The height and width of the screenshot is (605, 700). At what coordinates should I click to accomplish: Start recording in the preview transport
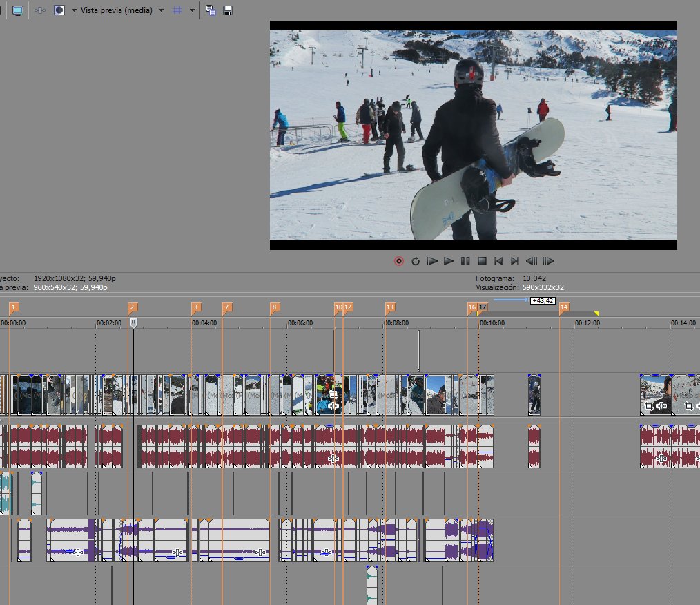coord(398,261)
